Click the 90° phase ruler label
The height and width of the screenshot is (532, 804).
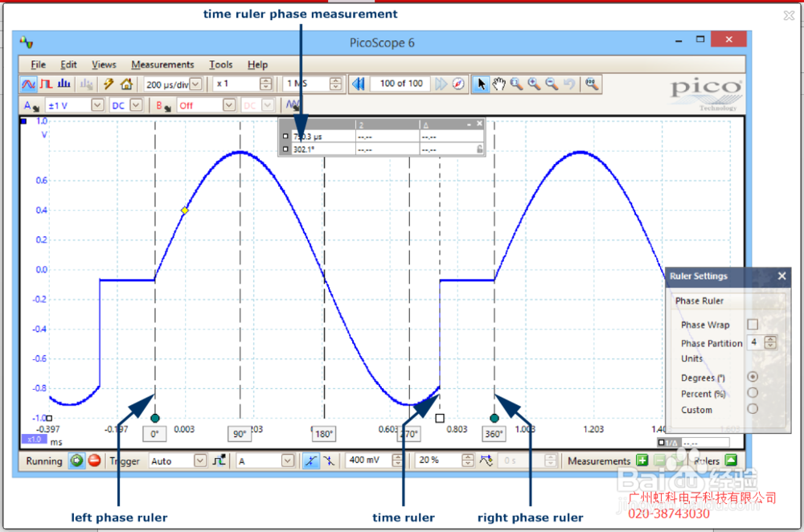click(x=240, y=434)
